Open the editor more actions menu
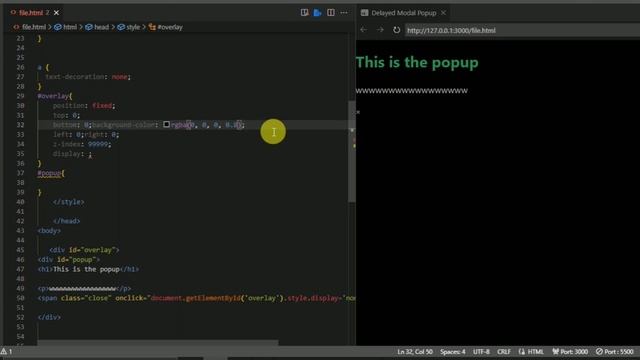The width and height of the screenshot is (640, 360). coord(344,13)
